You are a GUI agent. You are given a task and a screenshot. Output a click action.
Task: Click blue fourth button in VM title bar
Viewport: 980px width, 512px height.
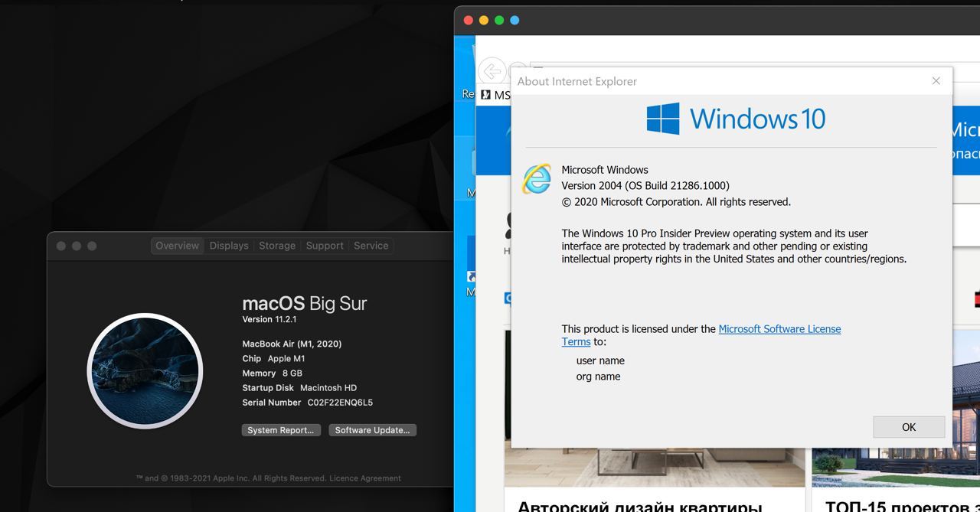coord(514,21)
